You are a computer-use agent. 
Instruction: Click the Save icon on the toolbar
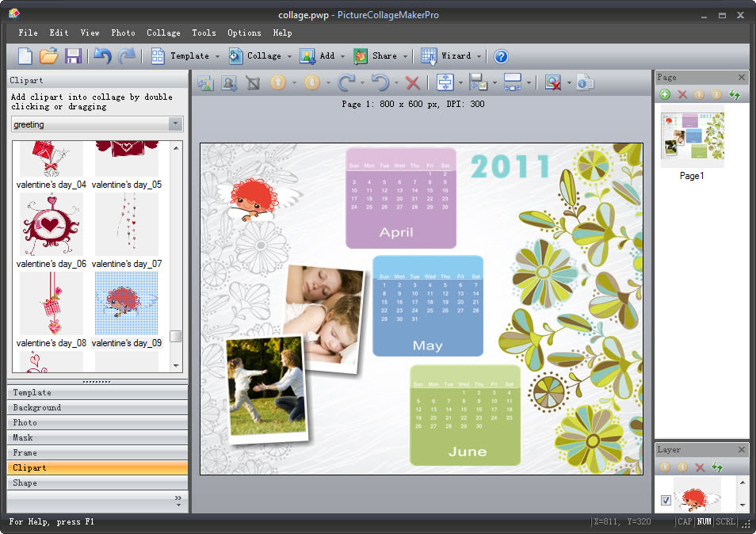coord(74,56)
